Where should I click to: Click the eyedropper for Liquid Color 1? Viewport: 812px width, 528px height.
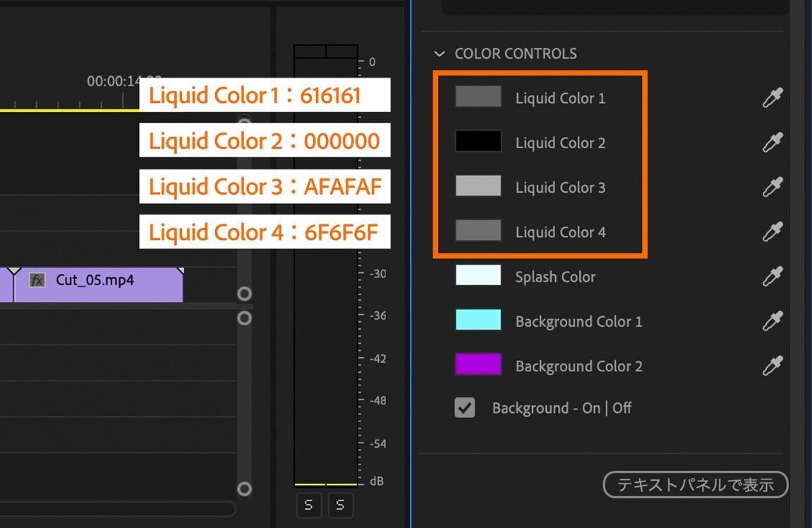point(772,97)
